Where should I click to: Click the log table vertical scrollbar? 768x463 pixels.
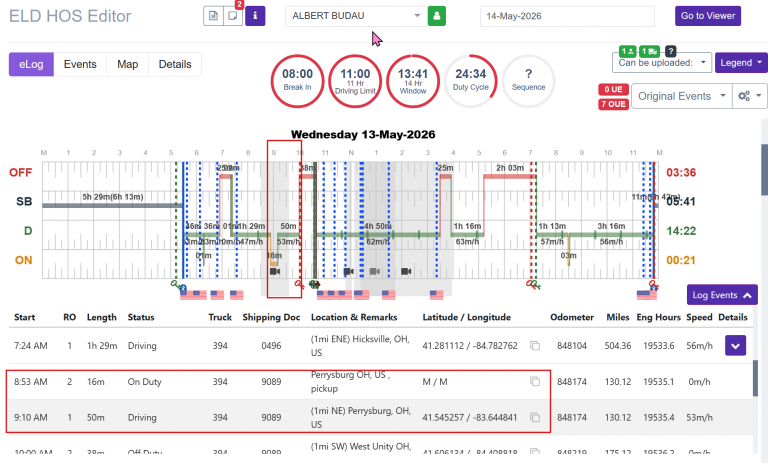755,377
